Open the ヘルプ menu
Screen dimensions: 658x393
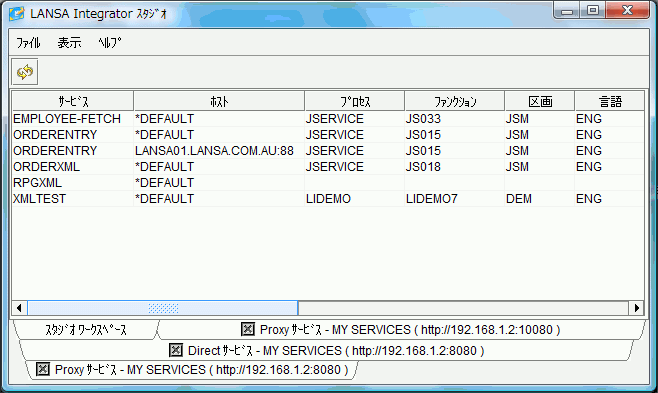(x=110, y=43)
